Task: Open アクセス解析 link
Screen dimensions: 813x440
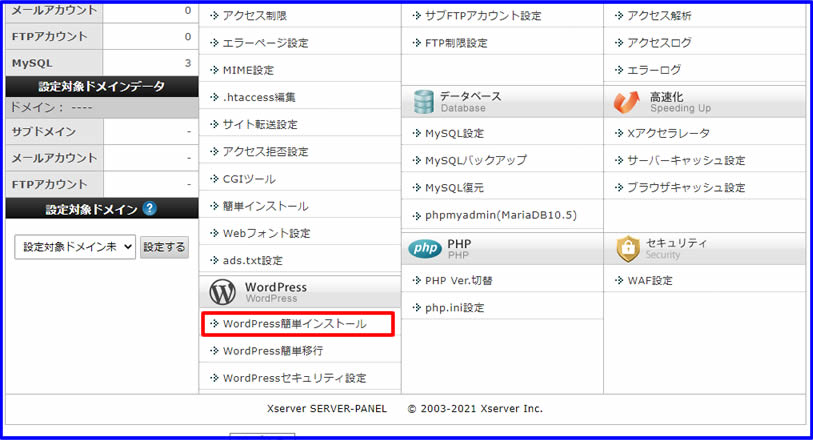Action: [x=660, y=16]
